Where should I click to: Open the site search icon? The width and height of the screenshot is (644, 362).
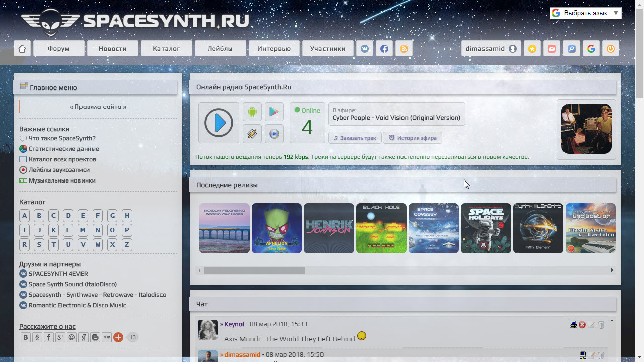[572, 49]
